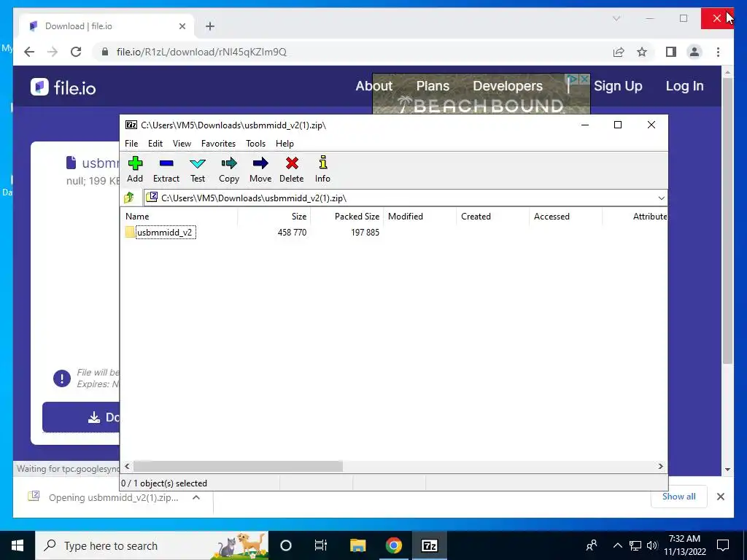Select the Copy toolbar icon
Image resolution: width=747 pixels, height=560 pixels.
(228, 169)
